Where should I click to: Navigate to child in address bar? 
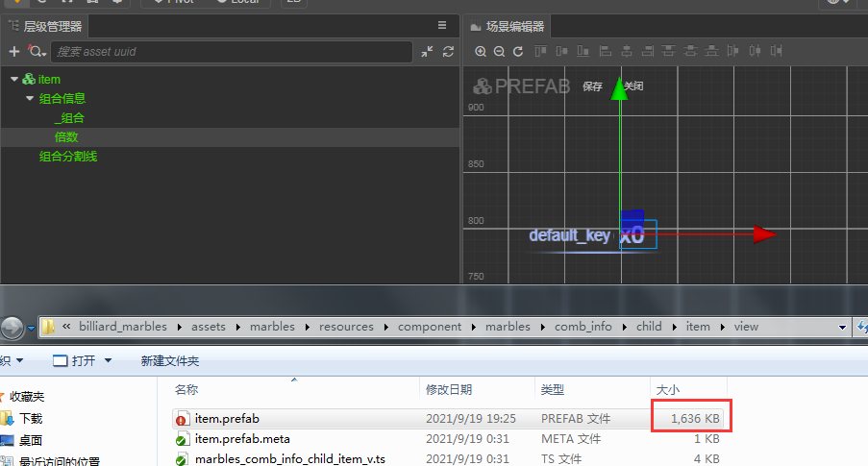tap(649, 327)
